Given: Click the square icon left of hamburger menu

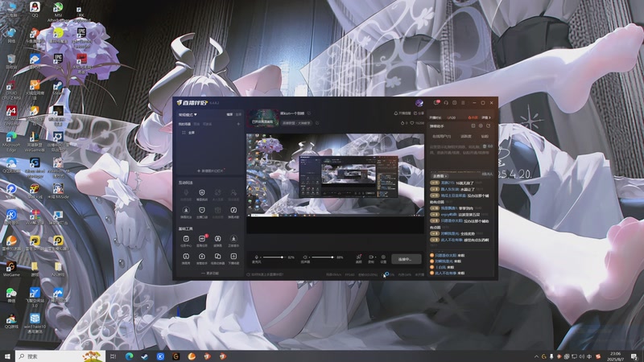Looking at the screenshot, I should (455, 103).
